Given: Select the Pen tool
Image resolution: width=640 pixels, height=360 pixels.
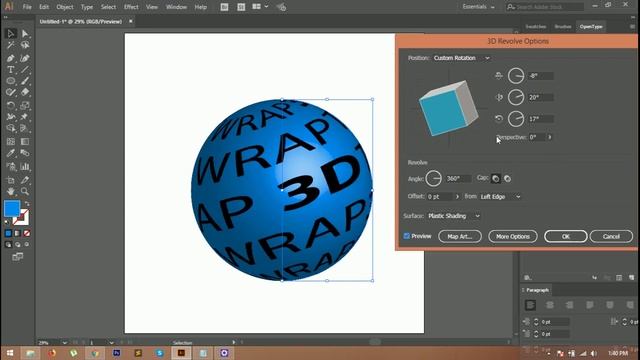Looking at the screenshot, I should (11, 58).
